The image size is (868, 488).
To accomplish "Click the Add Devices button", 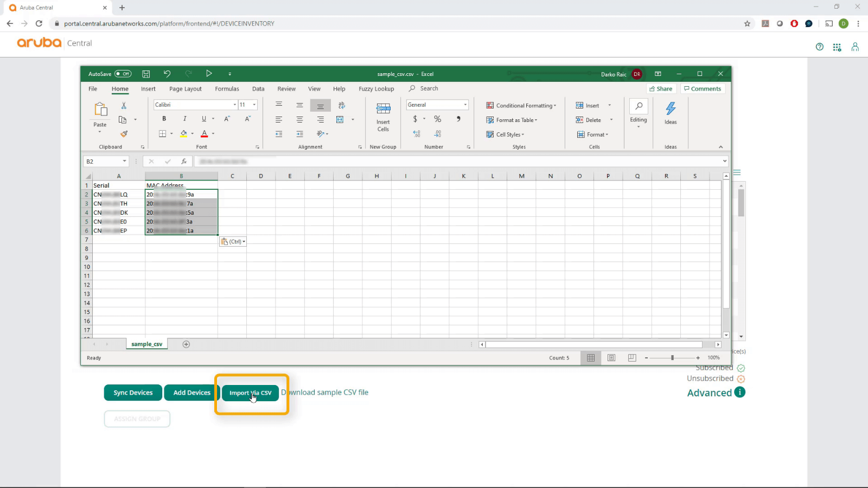I will tap(192, 393).
